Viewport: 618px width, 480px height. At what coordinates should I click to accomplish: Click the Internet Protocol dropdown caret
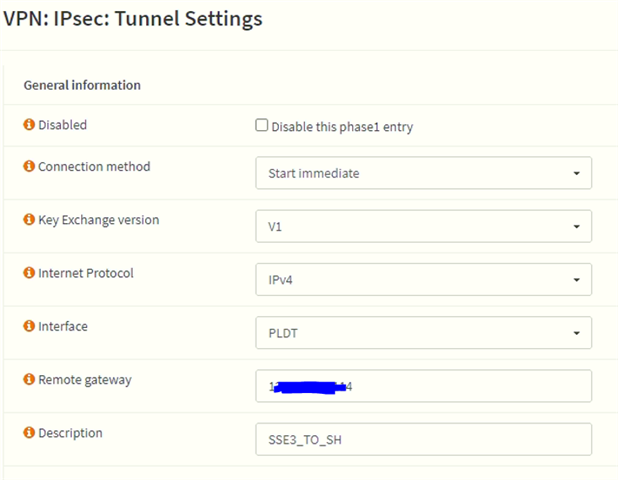click(576, 280)
